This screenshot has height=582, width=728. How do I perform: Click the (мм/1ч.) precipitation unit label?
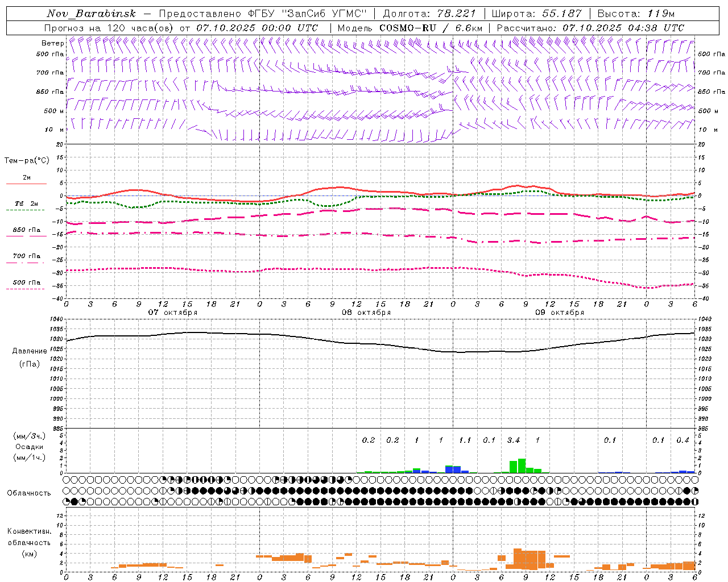tap(30, 458)
